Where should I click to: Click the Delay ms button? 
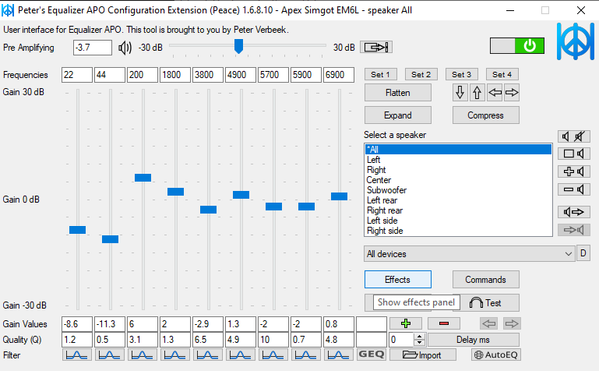[x=473, y=340]
